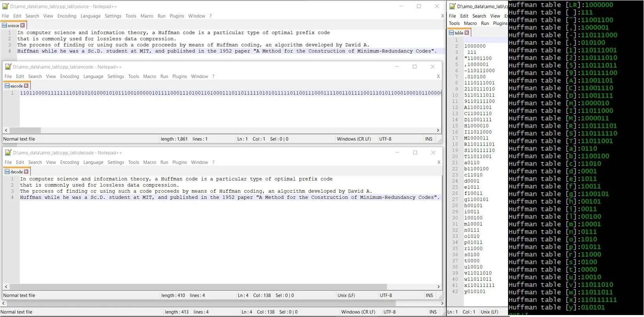Open the Settings menu in the decode window

116,162
